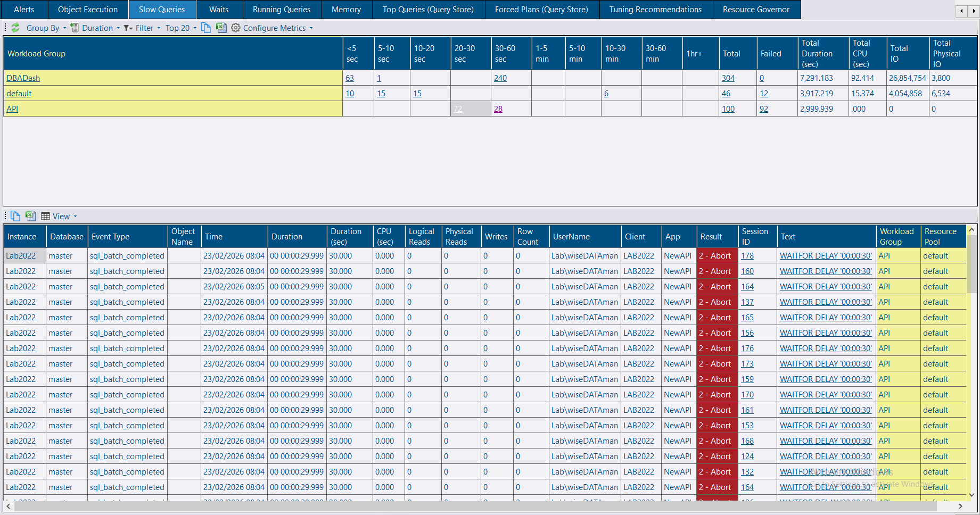The height and width of the screenshot is (515, 980).
Task: Open session ID 178 link
Action: point(747,256)
